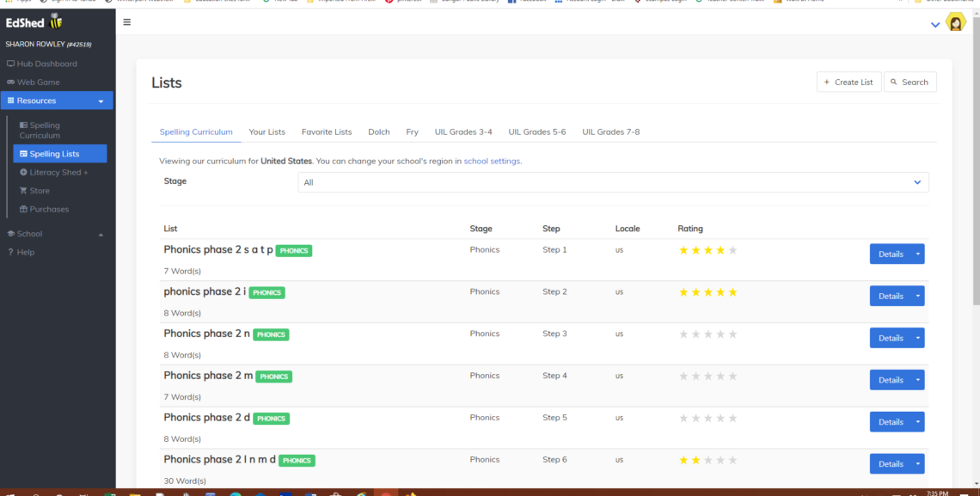Click the EdShed bee logo

pos(34,22)
